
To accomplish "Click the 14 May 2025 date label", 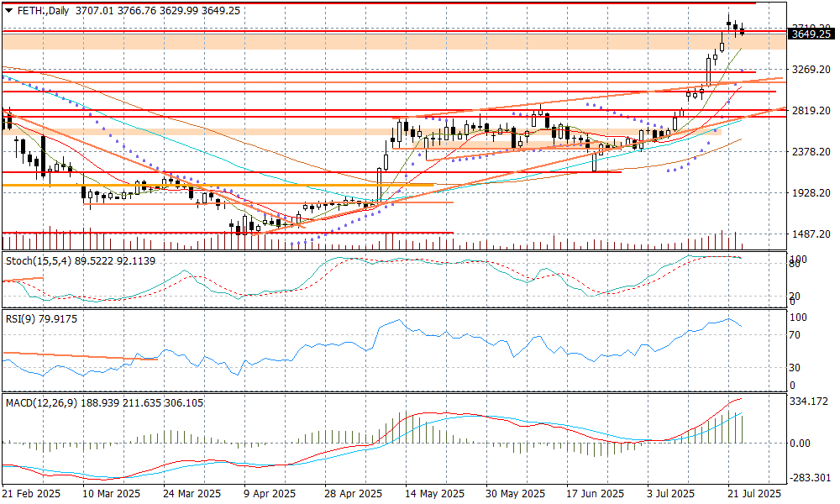I will click(434, 493).
